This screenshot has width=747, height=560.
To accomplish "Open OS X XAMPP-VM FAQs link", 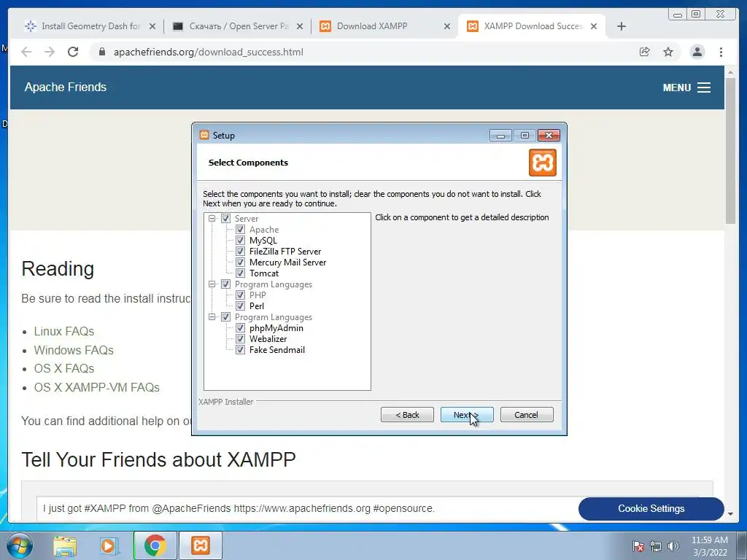I will (x=97, y=388).
